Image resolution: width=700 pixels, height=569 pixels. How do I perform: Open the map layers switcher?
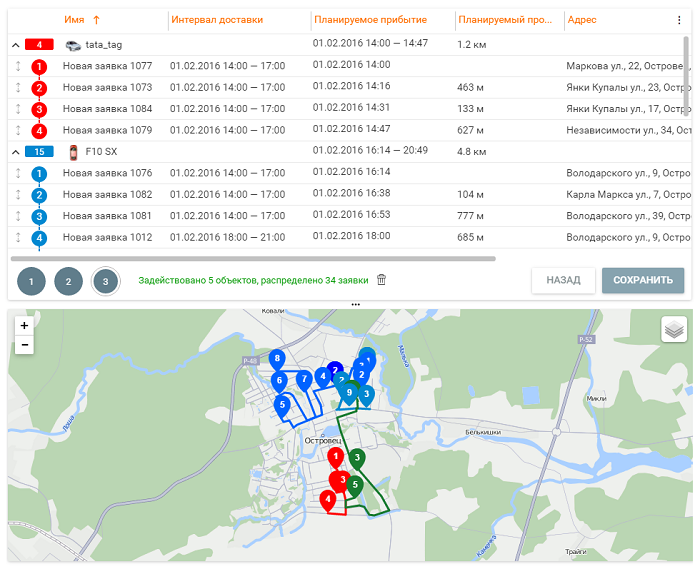coord(674,329)
